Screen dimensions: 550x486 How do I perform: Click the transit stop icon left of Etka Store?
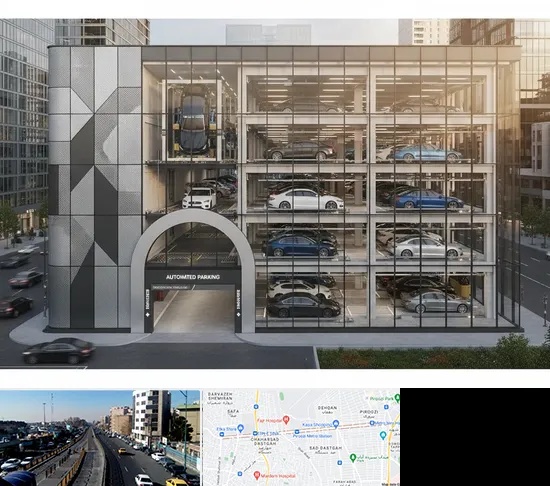click(222, 434)
